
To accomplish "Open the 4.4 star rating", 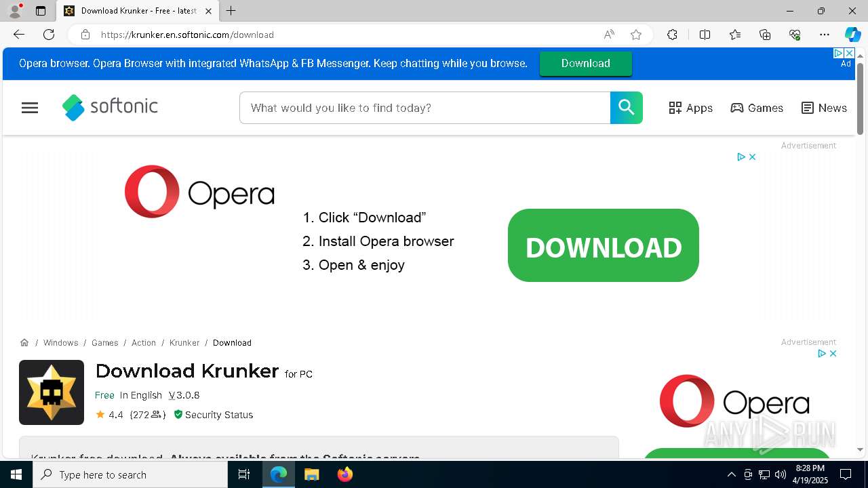I will (x=109, y=415).
